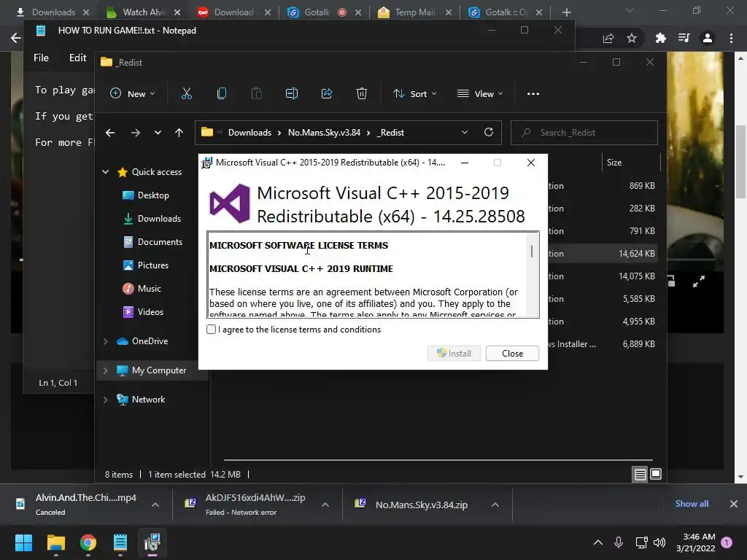The height and width of the screenshot is (560, 747).
Task: Open recent locations chevron beside forward arrow
Action: [x=158, y=133]
